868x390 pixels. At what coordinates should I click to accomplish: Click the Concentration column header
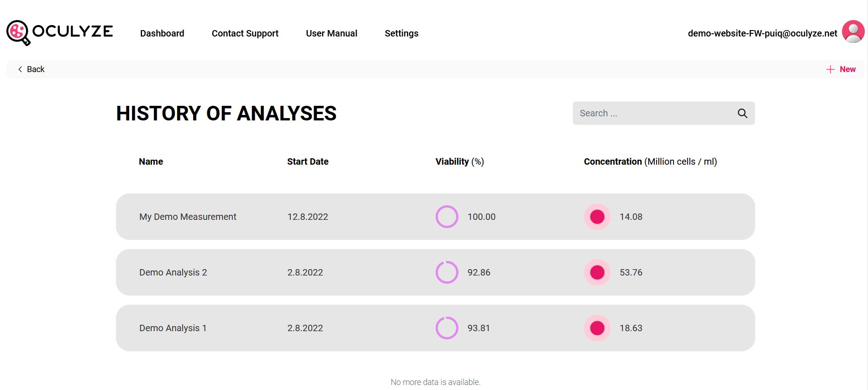(x=651, y=161)
